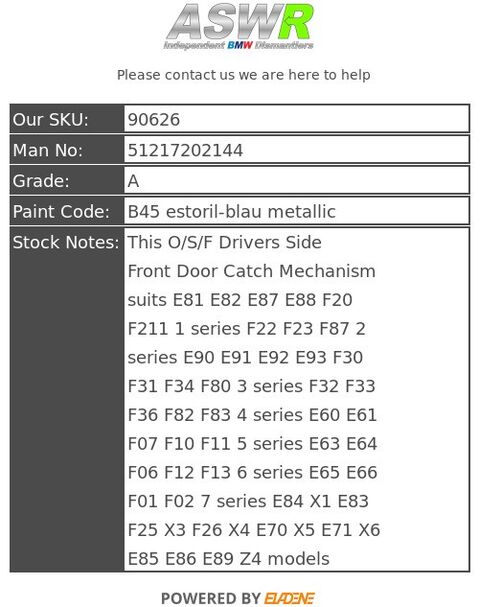This screenshot has height=607, width=480.
Task: Click the line starting 'suits E81 E82'
Action: [240, 300]
